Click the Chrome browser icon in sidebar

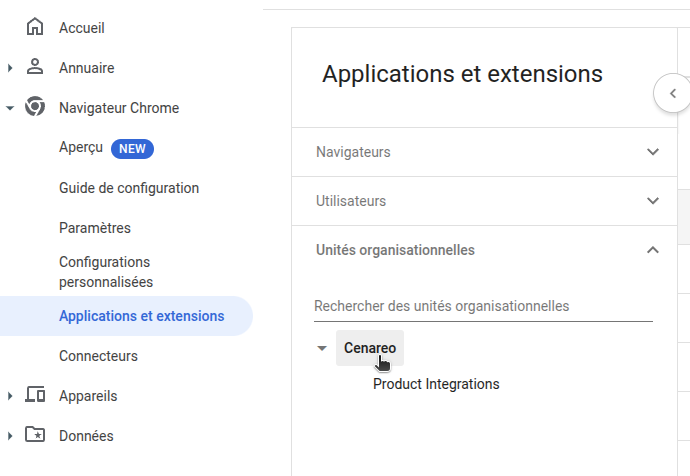pos(35,108)
